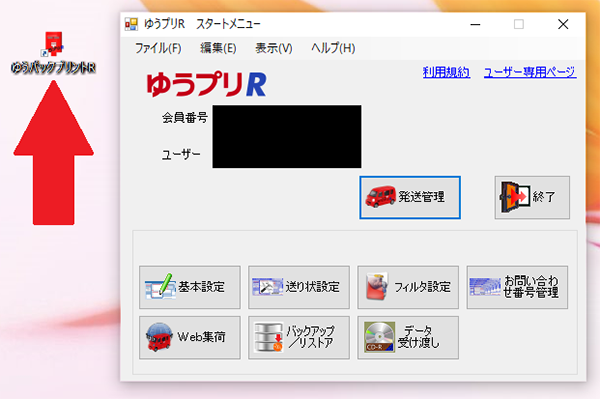Open フィルタ設定 via the red filter icon
The image size is (600, 399).
point(377,286)
